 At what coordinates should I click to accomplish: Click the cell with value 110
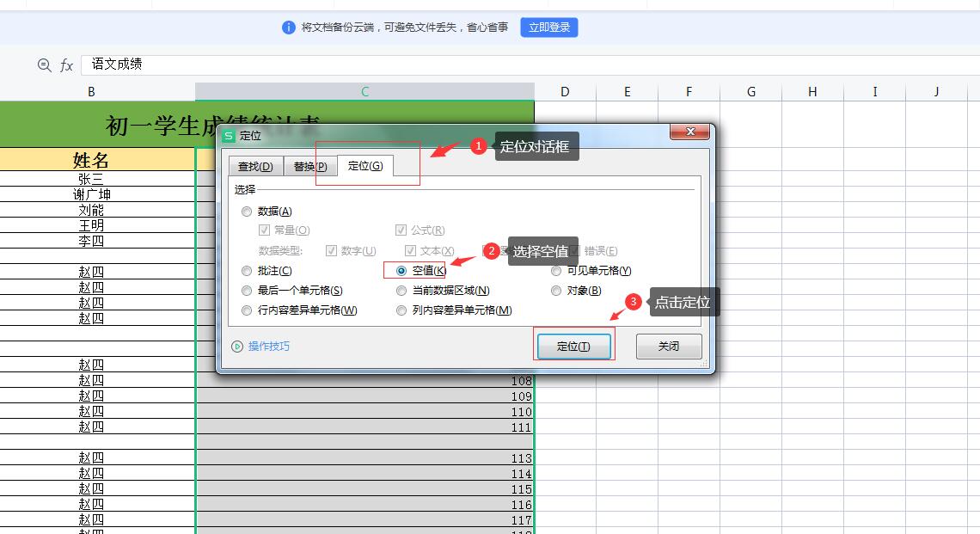pos(365,411)
